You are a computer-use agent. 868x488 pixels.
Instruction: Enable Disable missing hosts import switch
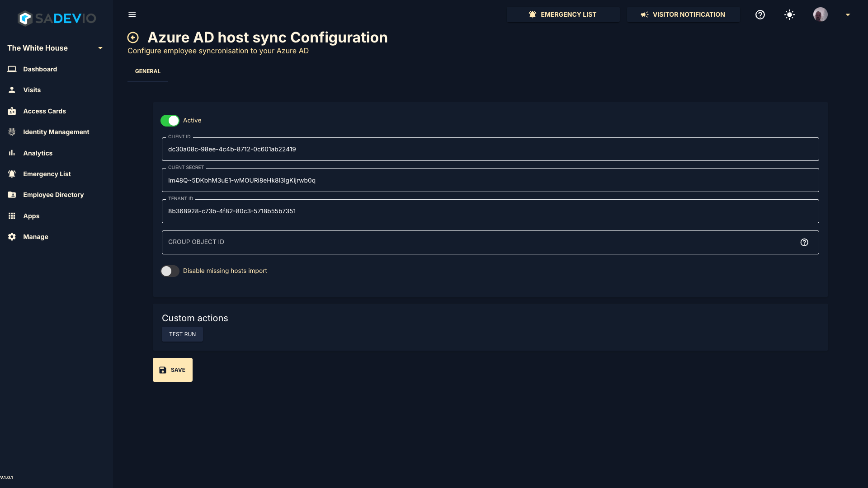pyautogui.click(x=170, y=271)
